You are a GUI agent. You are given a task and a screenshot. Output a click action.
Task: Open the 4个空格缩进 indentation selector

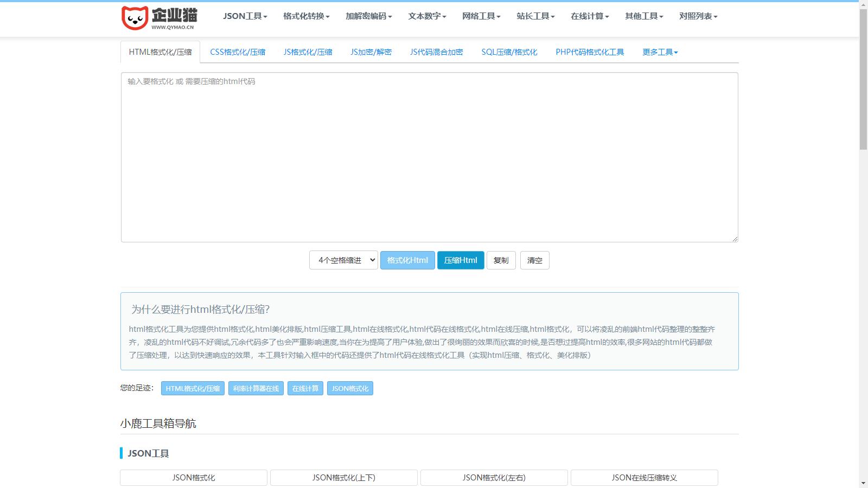[x=343, y=260]
